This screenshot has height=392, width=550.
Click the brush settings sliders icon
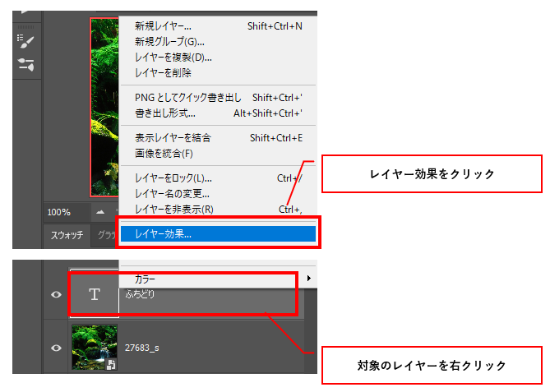tap(26, 64)
